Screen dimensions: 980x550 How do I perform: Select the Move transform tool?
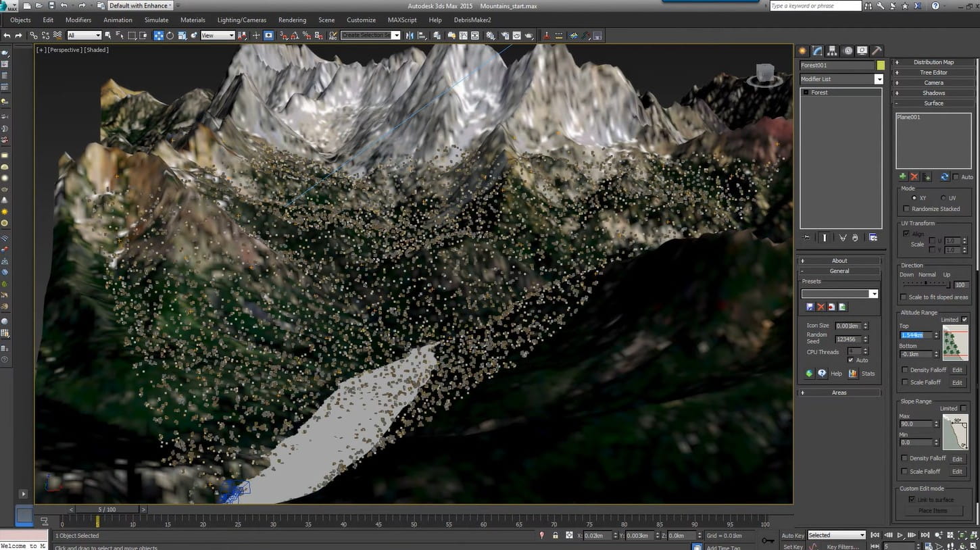158,35
